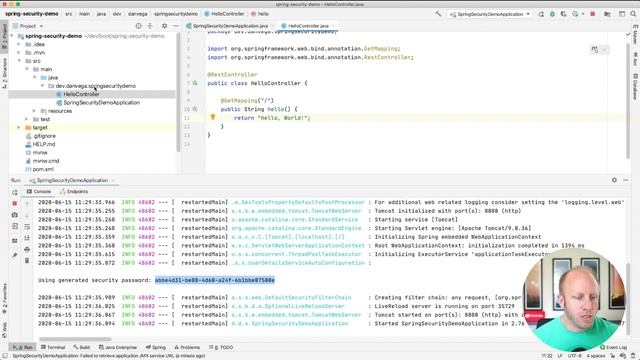Toggle soft-wrap icon in console
640x360 pixels.
pyautogui.click(x=27, y=227)
